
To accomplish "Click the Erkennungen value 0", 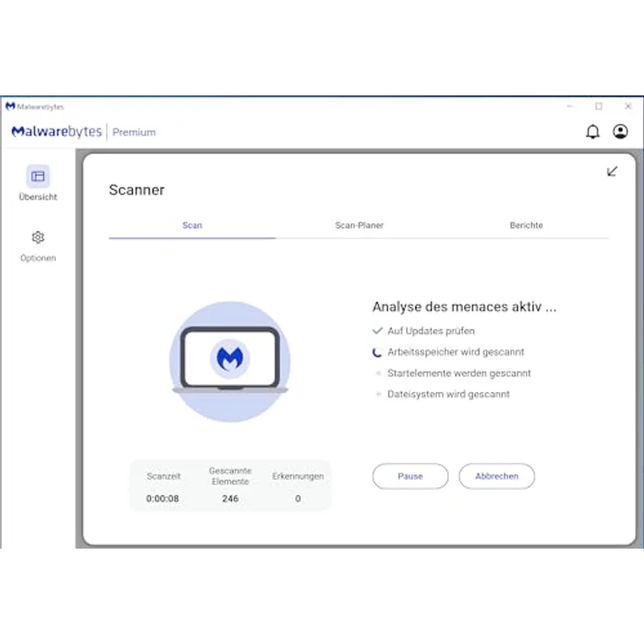I will 297,499.
